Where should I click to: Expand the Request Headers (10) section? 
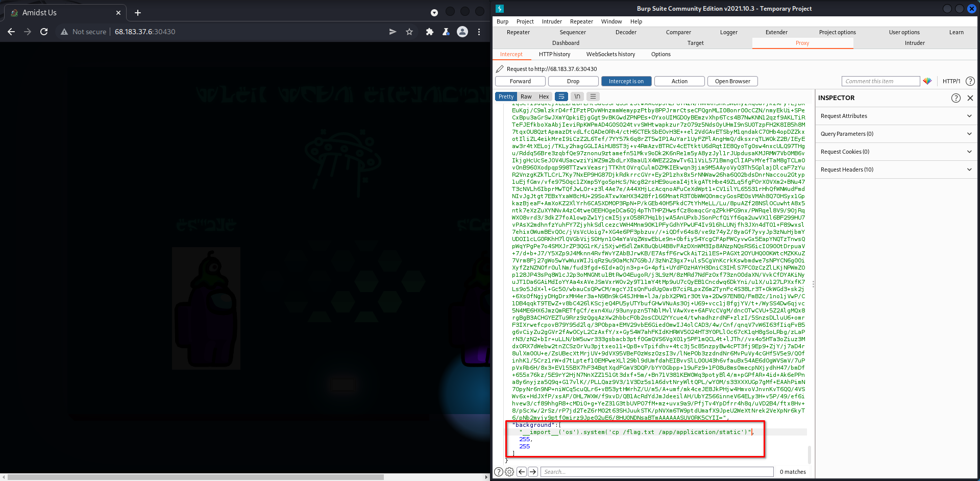point(896,170)
